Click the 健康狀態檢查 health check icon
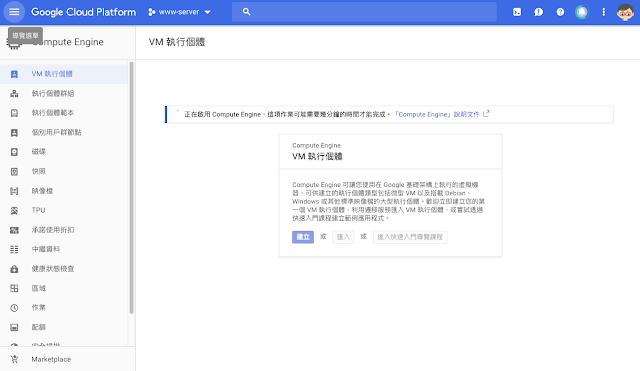This screenshot has height=371, width=640. tap(14, 269)
